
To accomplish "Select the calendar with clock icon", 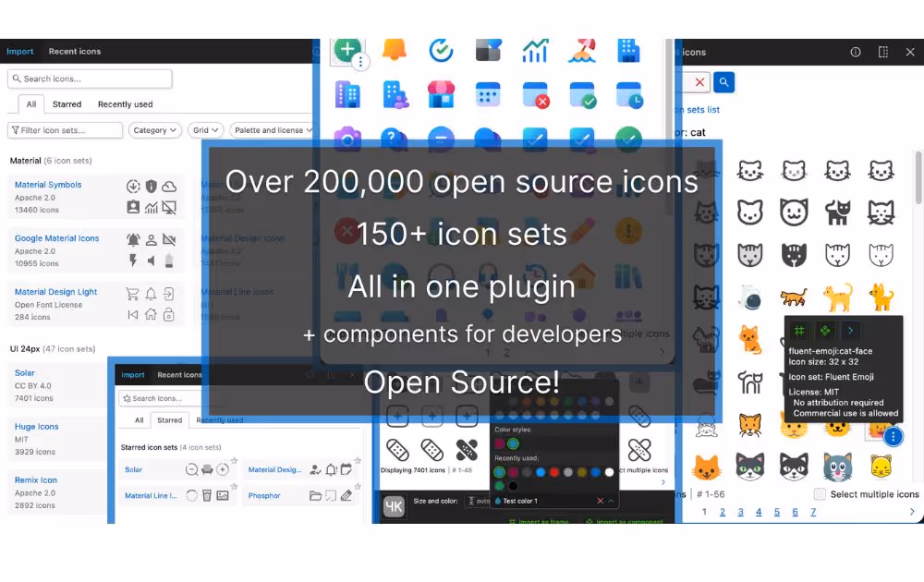I will [x=628, y=95].
